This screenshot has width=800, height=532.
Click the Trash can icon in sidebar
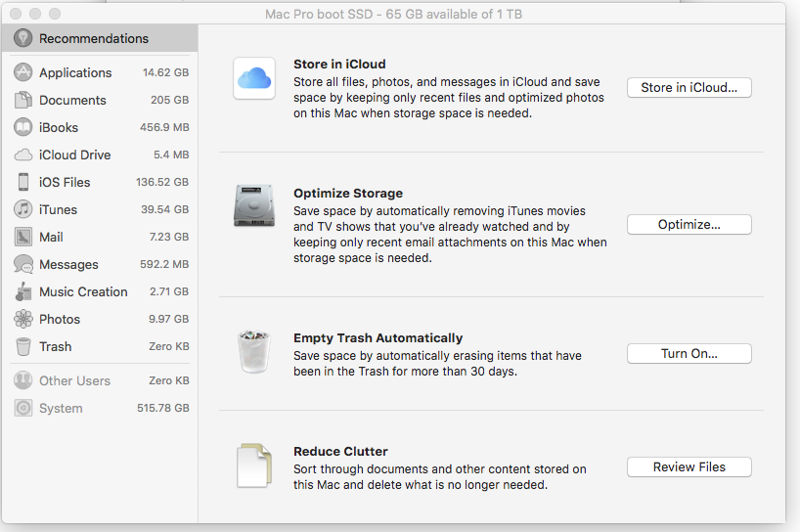click(x=22, y=346)
